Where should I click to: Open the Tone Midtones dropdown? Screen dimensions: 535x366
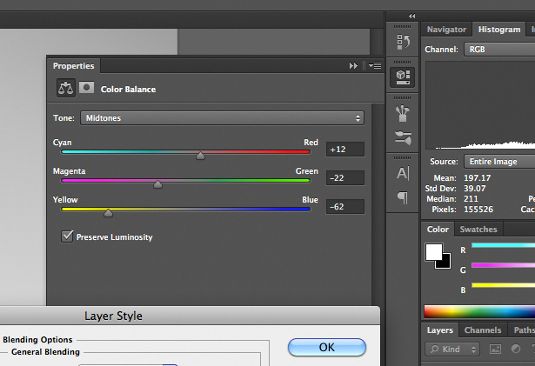click(222, 118)
